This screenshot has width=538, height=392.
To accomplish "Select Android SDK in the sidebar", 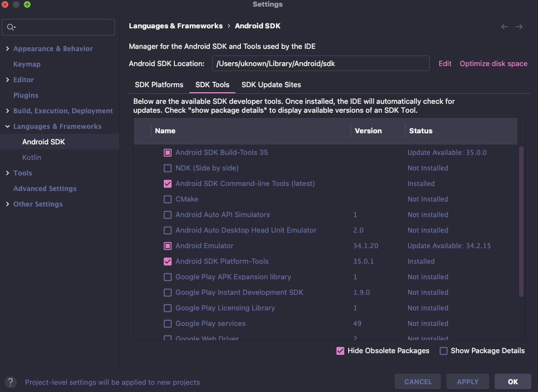I will [x=43, y=142].
